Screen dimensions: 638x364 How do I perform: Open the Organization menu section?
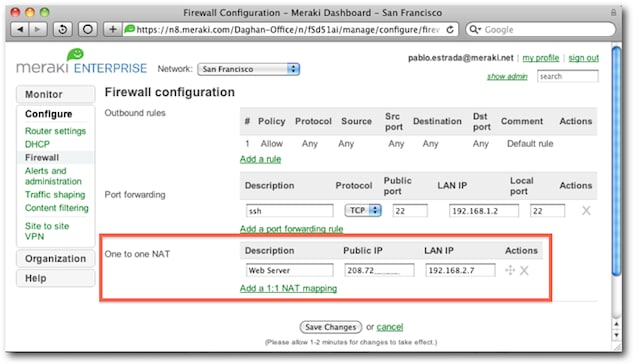pos(55,259)
